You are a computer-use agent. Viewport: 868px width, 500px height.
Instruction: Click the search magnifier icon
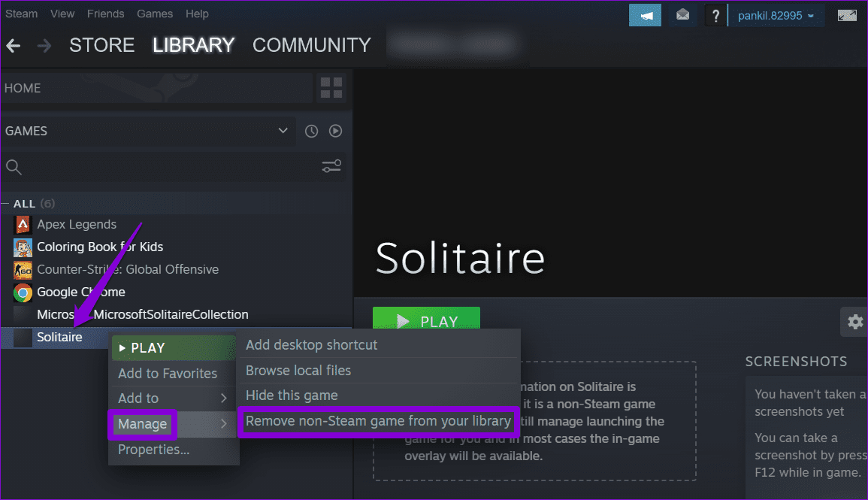click(x=14, y=167)
